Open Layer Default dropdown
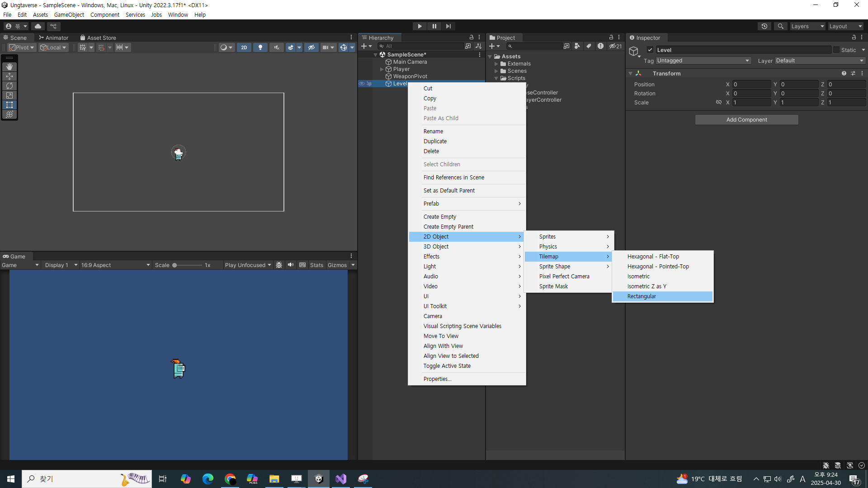The width and height of the screenshot is (868, 488). coord(820,61)
